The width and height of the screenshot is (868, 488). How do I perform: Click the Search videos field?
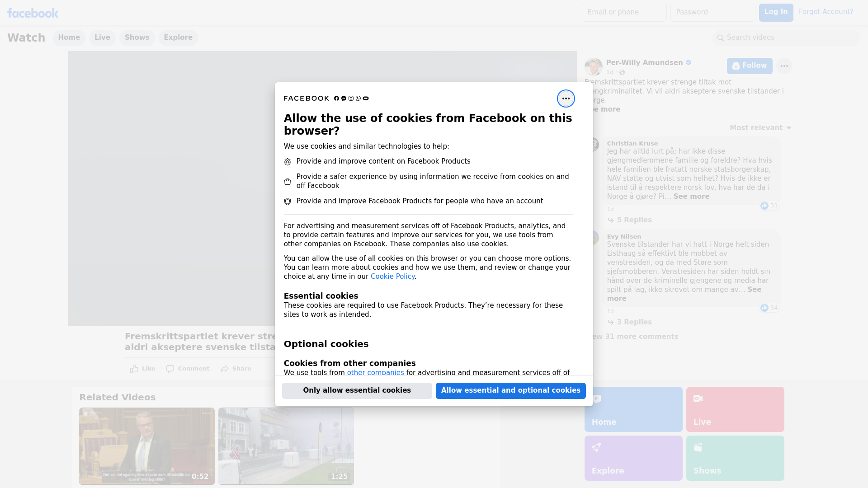point(786,38)
